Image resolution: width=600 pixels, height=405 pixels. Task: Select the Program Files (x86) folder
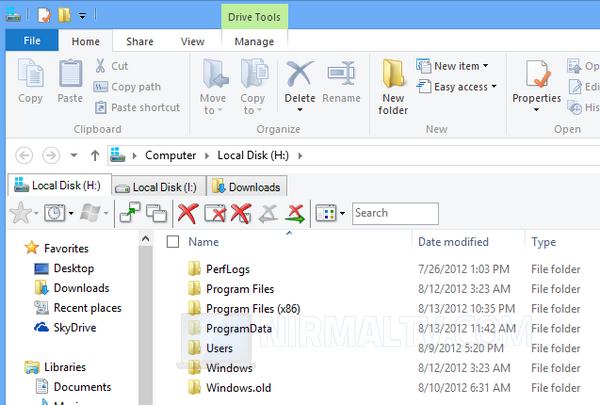pyautogui.click(x=244, y=309)
